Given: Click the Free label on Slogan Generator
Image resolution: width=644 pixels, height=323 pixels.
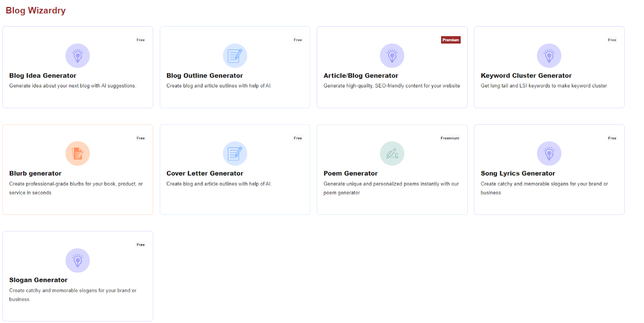Looking at the screenshot, I should pyautogui.click(x=140, y=245).
